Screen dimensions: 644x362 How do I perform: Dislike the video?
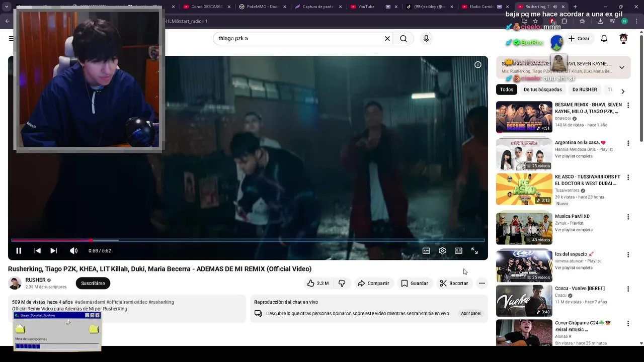pos(342,283)
